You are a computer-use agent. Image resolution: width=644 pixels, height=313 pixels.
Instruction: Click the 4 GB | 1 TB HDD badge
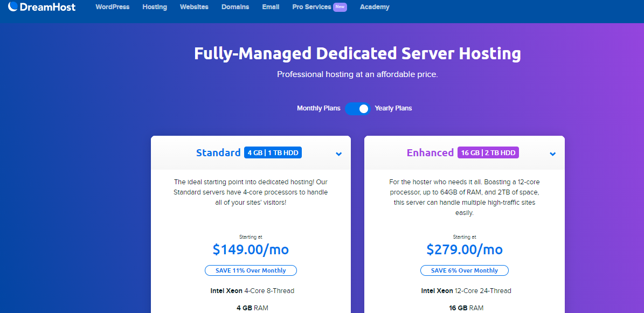(273, 153)
